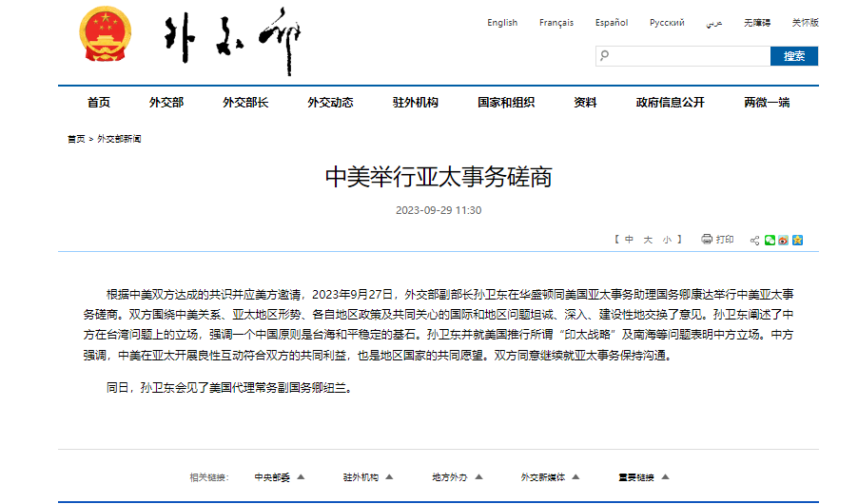Click 外交部新闻 in the breadcrumb
Viewport: 858px width, 504px height.
pyautogui.click(x=119, y=139)
